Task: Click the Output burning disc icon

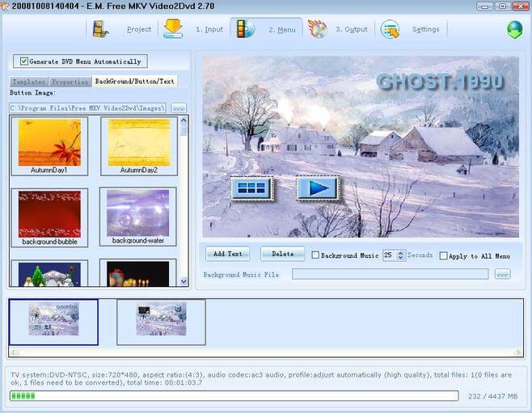Action: click(x=317, y=29)
